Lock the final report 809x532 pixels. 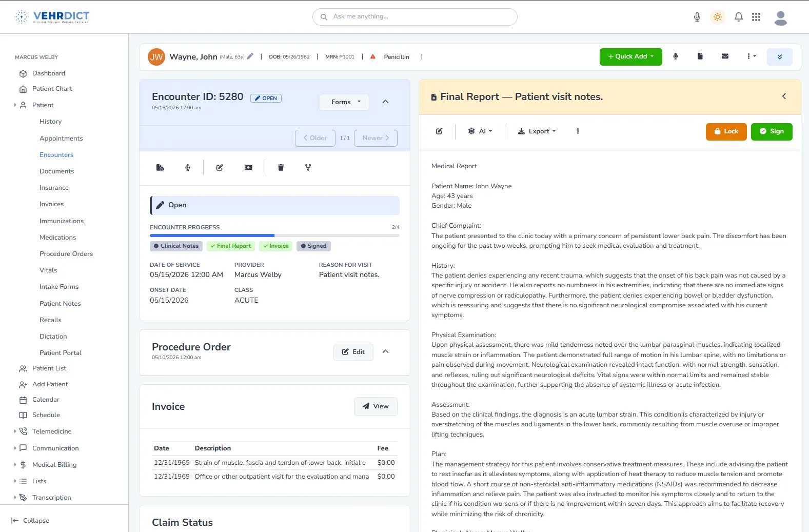(726, 131)
